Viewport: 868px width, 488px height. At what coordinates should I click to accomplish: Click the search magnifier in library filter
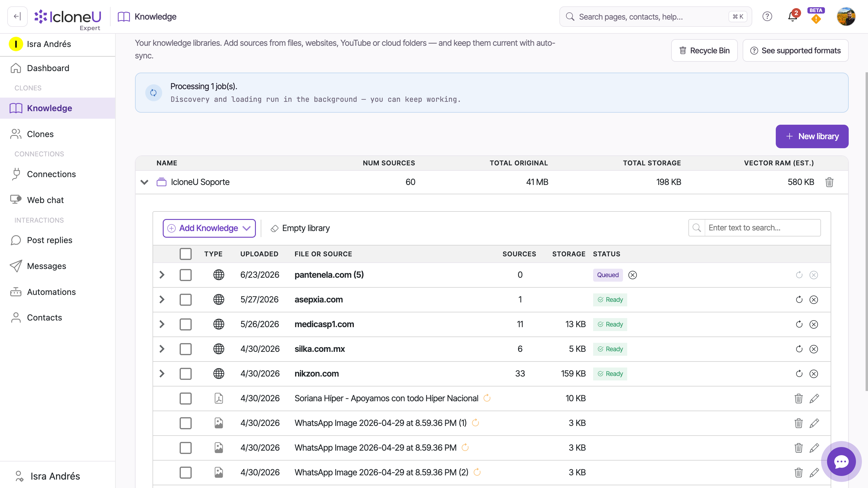pos(697,228)
